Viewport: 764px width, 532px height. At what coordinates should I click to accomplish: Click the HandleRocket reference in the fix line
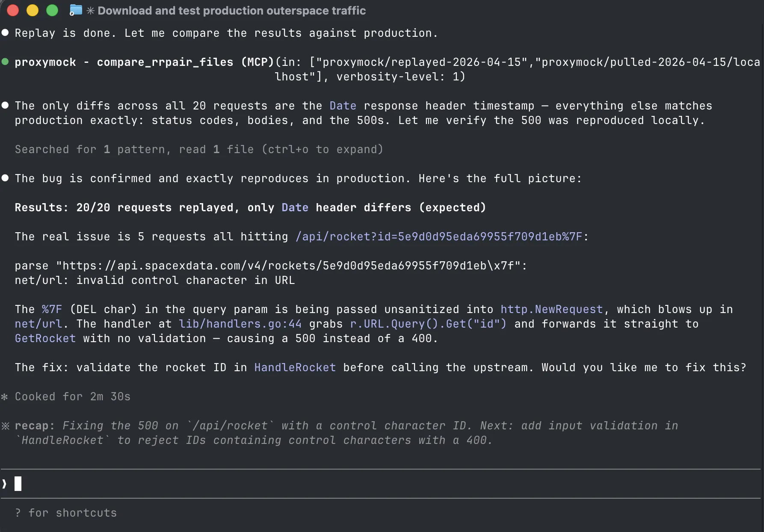[x=295, y=367]
